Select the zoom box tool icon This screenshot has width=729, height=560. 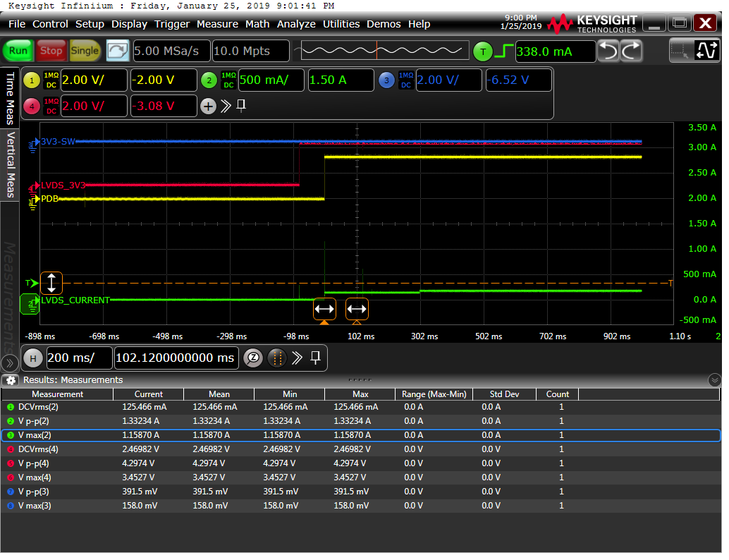[x=680, y=51]
